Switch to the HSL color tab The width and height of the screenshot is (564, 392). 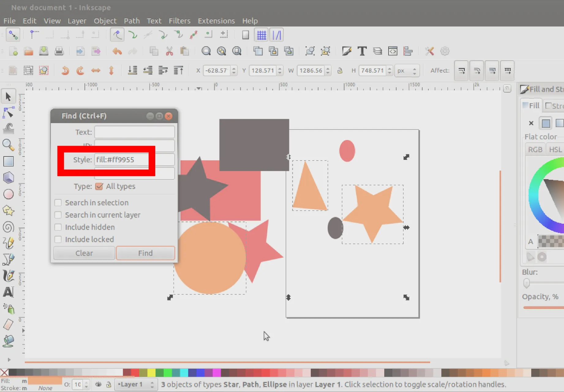[x=555, y=149]
